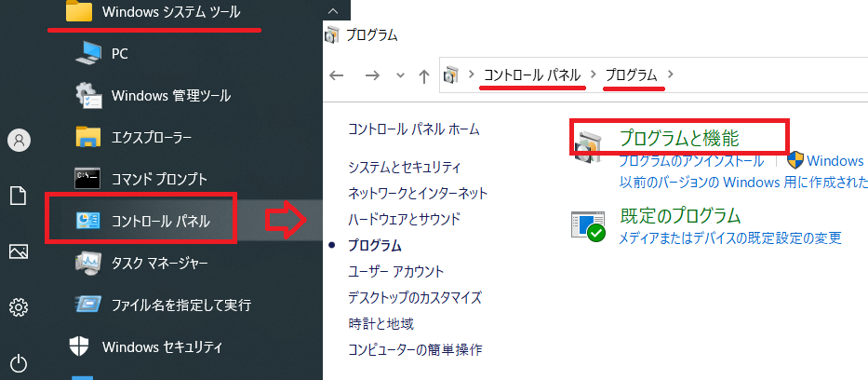
Task: Open コマンド プロンプト icon
Action: click(87, 179)
